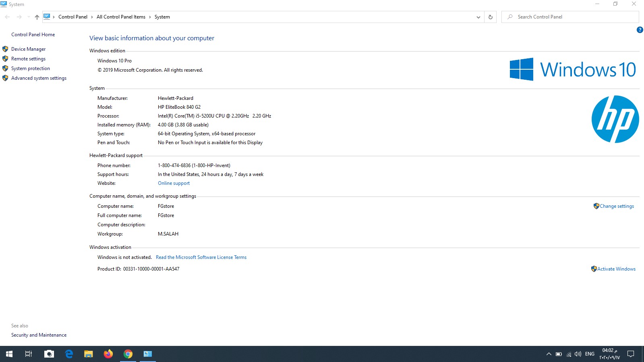Click shield icon beside Advanced system settings
The image size is (644, 362).
(x=5, y=78)
